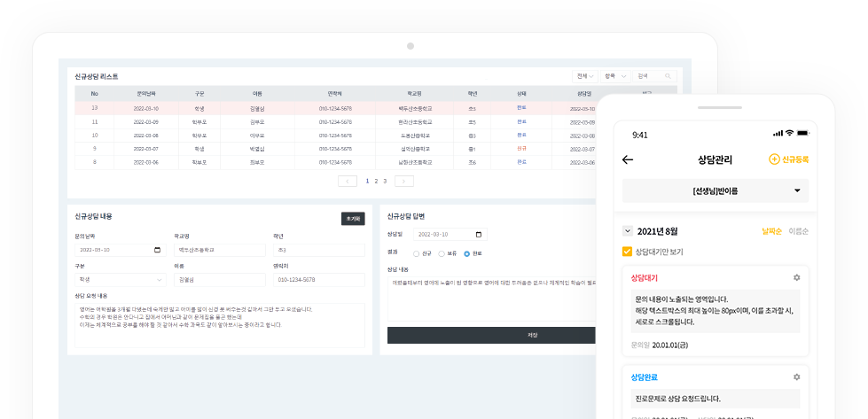Select 신규 result radio button
Screen dimensions: 868x419
[417, 253]
